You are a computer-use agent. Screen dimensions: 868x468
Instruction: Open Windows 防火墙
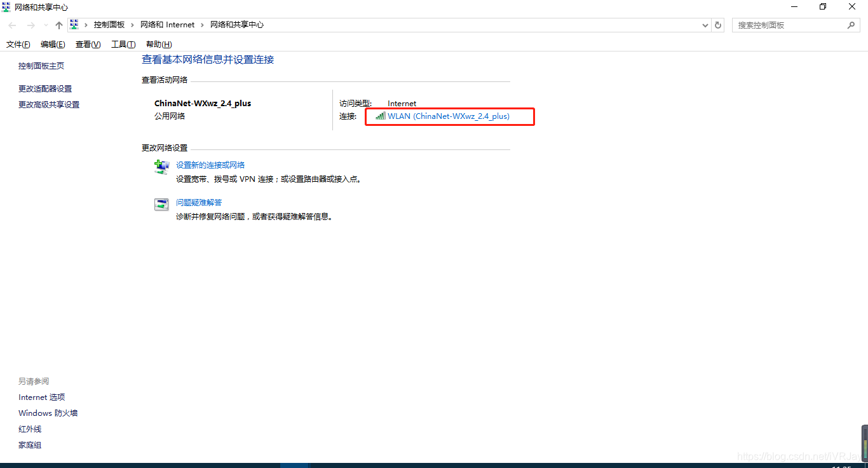[48, 413]
